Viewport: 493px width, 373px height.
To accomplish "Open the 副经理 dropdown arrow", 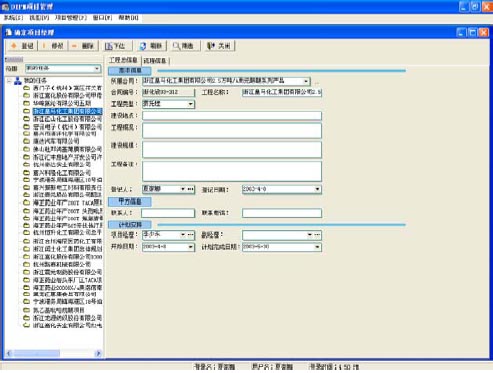I will (x=309, y=235).
